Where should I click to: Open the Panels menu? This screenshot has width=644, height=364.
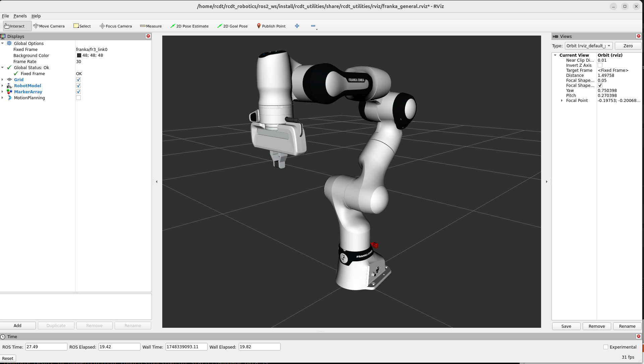point(20,16)
